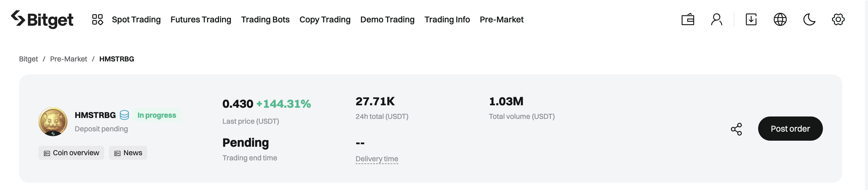
Task: Open the apps grid menu icon
Action: tap(97, 20)
